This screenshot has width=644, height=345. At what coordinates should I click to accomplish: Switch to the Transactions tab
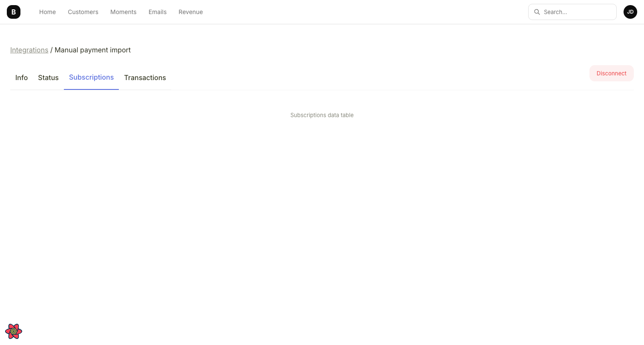point(145,78)
